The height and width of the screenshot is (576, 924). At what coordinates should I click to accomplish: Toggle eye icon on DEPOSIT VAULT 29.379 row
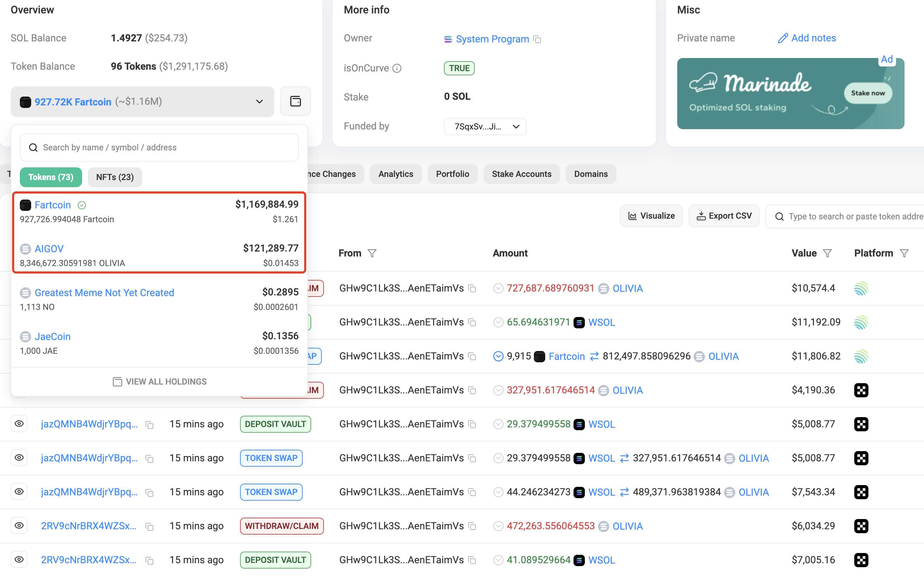pos(19,424)
